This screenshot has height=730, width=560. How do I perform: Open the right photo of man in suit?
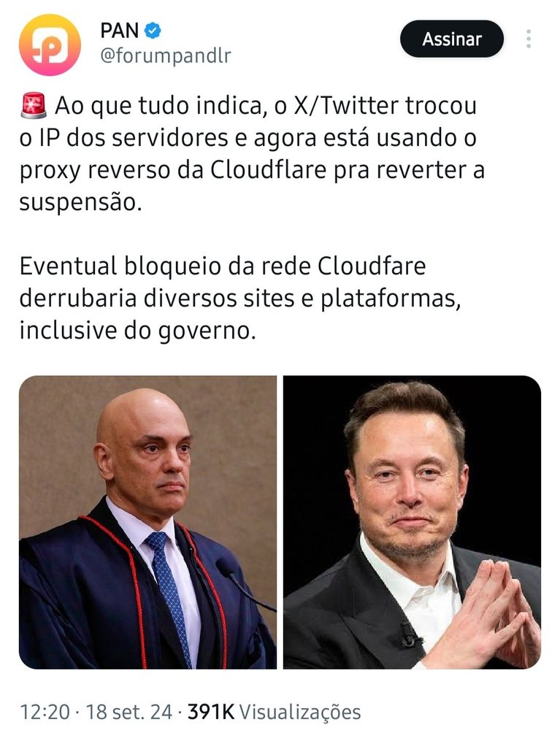click(412, 523)
